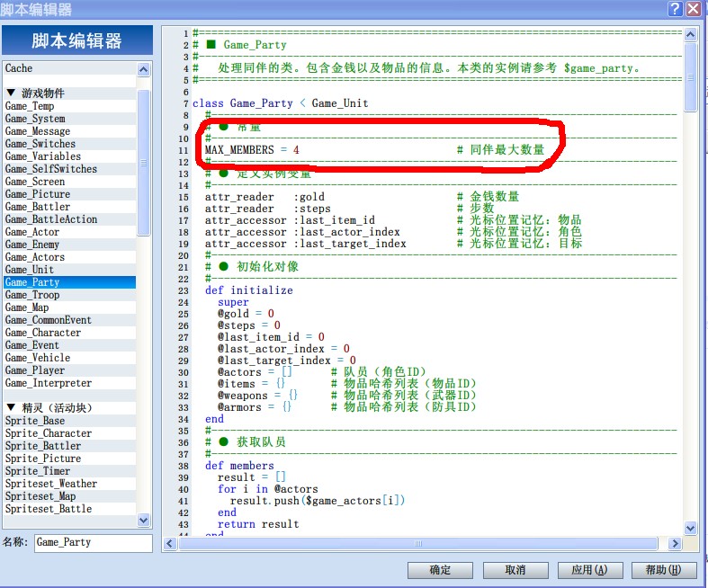Click the MAX_MEMBERS = 4 code line
The height and width of the screenshot is (588, 708).
coord(252,150)
